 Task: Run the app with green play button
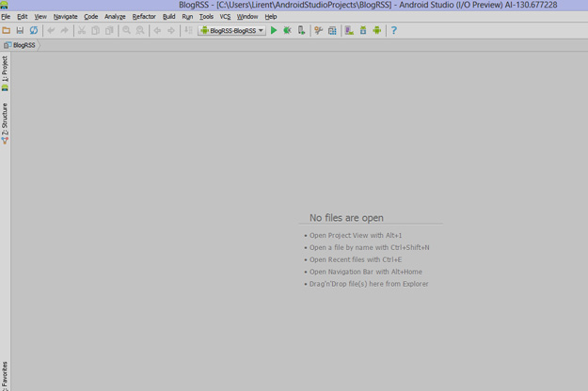pos(274,30)
